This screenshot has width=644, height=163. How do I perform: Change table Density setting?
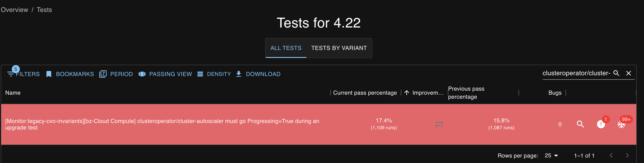click(214, 74)
